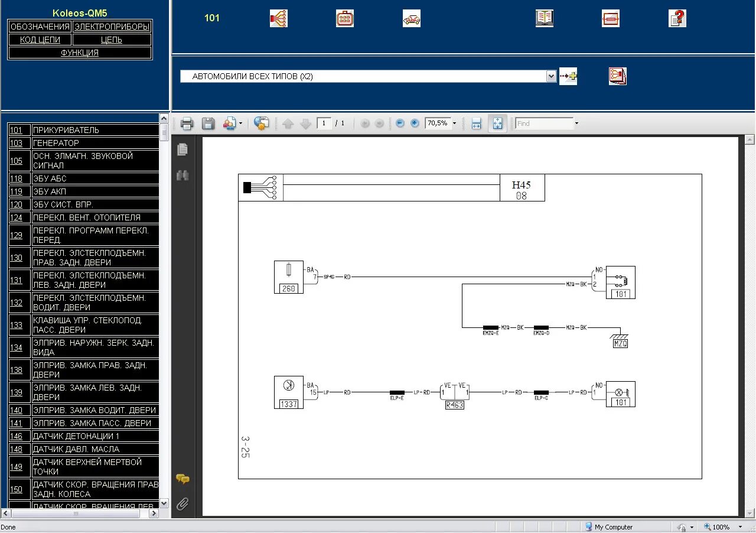
Task: Open the Comments panel icon
Action: (x=183, y=479)
